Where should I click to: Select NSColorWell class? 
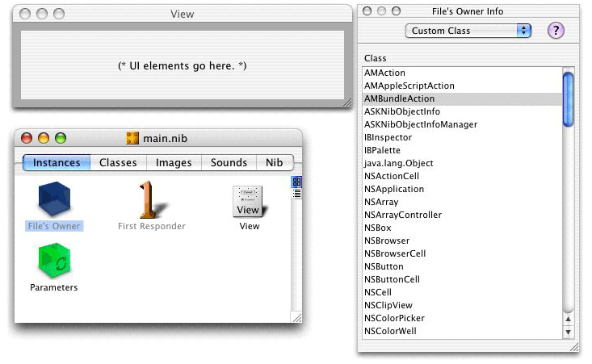[x=462, y=331]
